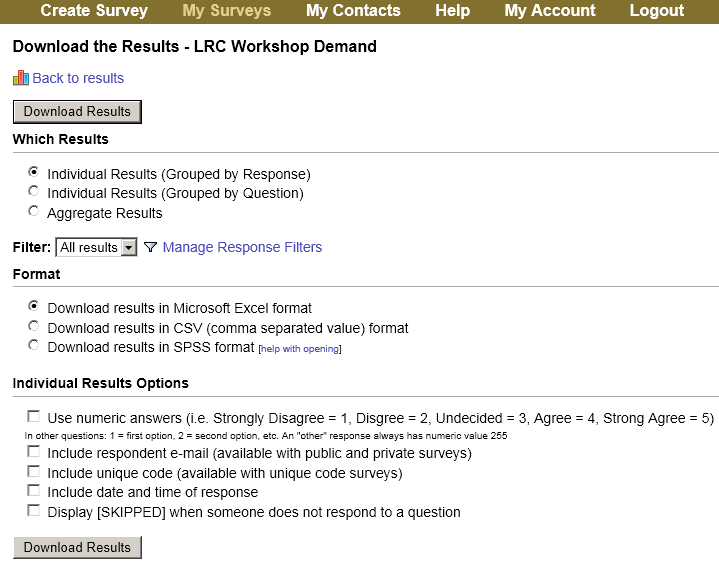Enable Use numeric answers checkbox

34,416
